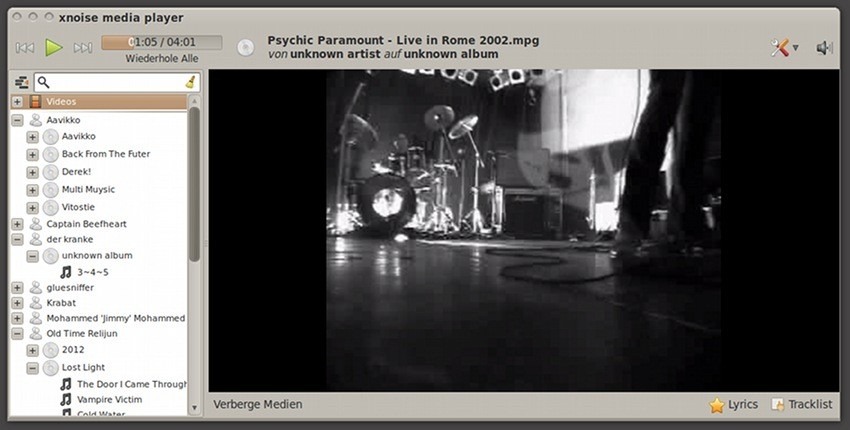
Task: Open the tools settings menu
Action: tap(784, 48)
